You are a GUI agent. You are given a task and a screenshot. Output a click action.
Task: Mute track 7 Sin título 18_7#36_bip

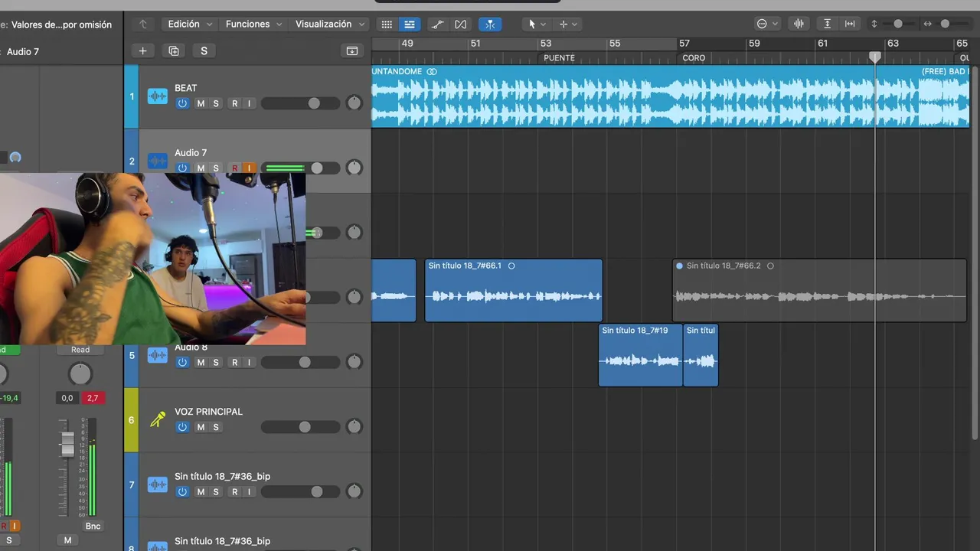[x=201, y=491]
